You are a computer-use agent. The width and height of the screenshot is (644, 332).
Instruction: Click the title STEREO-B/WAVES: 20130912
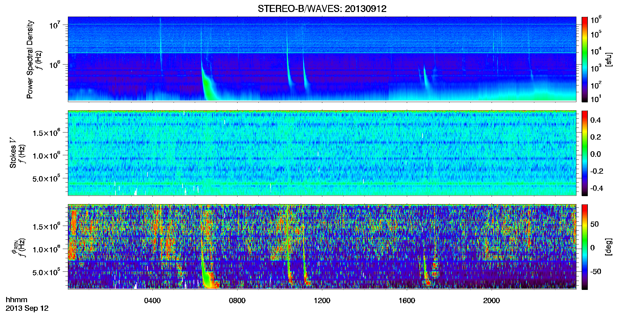point(322,9)
